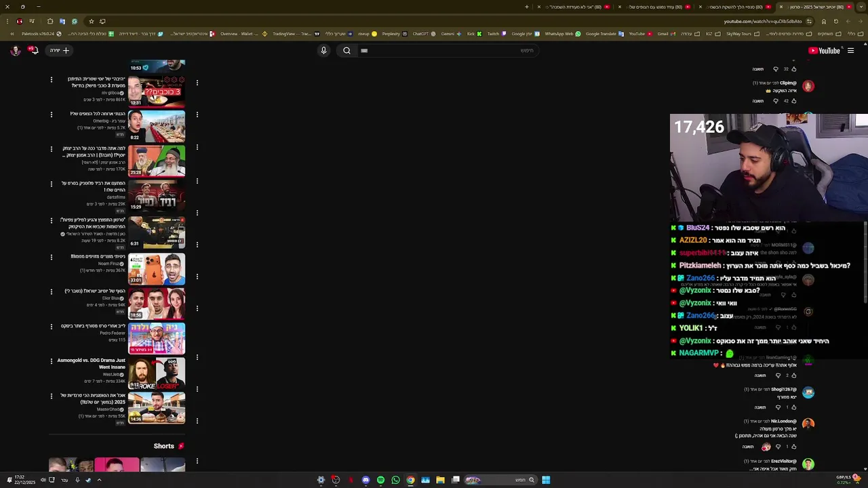Open the @ErezVisitor commenter avatar

point(808,464)
